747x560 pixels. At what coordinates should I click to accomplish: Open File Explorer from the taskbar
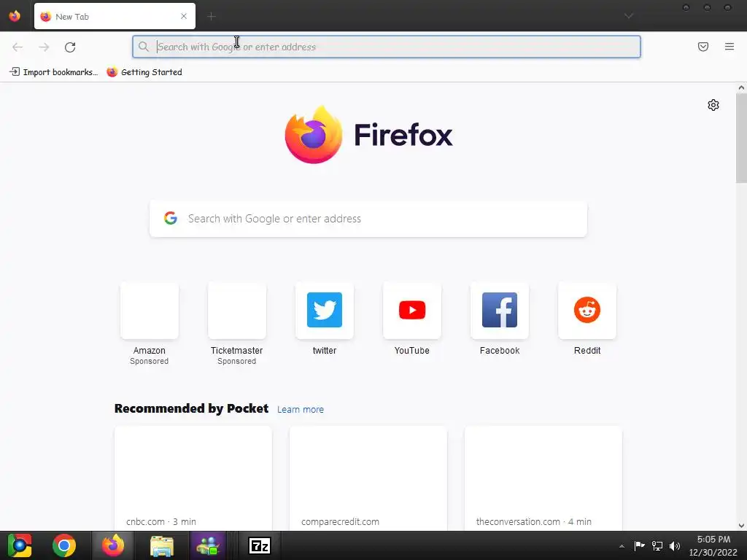(162, 545)
